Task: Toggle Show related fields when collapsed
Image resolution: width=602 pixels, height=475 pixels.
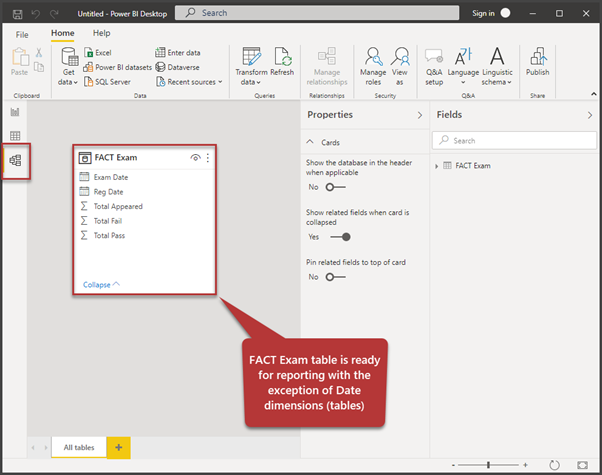Action: [x=341, y=237]
